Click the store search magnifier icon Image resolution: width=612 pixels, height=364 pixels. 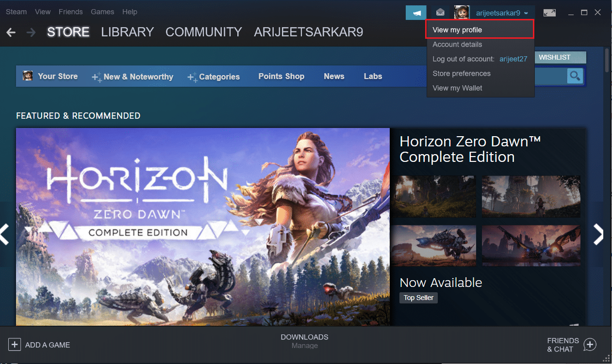(x=575, y=76)
